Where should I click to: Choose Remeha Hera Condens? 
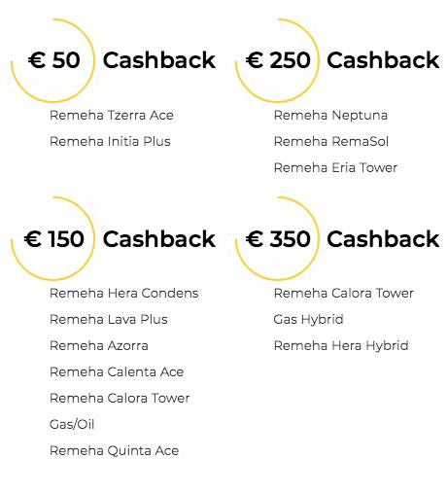pos(123,294)
